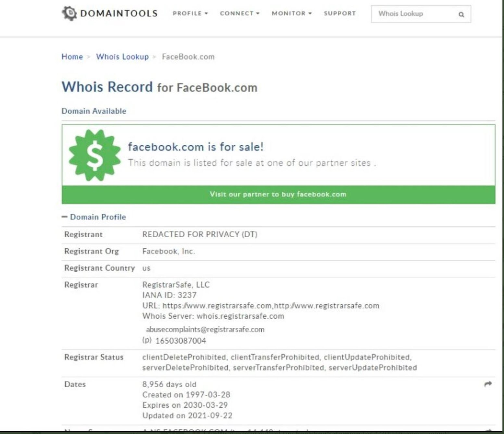This screenshot has width=504, height=434.
Task: Select 'REDACTED FOR PRIVACY (DT)' registrant value
Action: [200, 234]
